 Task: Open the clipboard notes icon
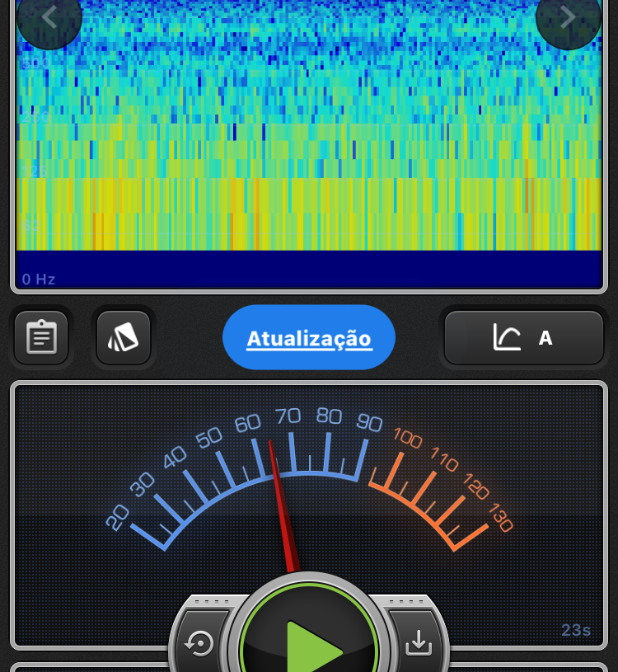point(41,337)
